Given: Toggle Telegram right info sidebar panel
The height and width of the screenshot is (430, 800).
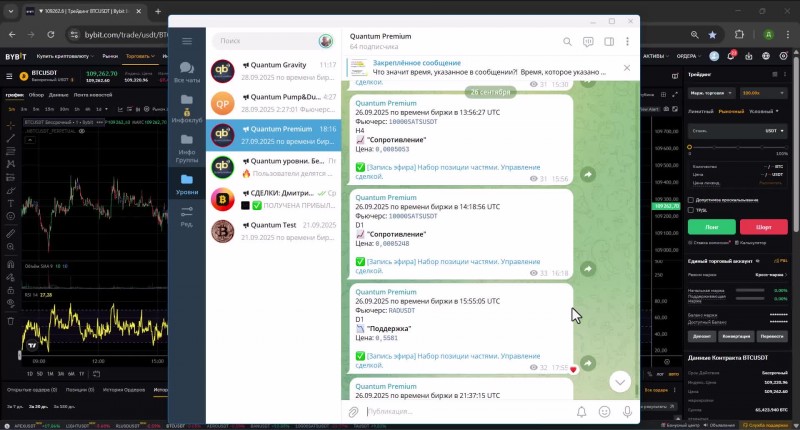Looking at the screenshot, I should click(x=609, y=41).
